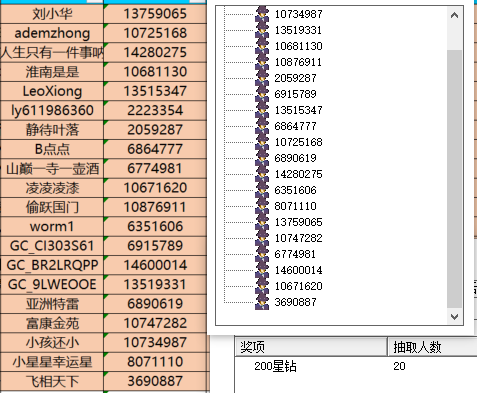Click spreadsheet cell containing 飞相天下
The image size is (477, 393).
(52, 381)
